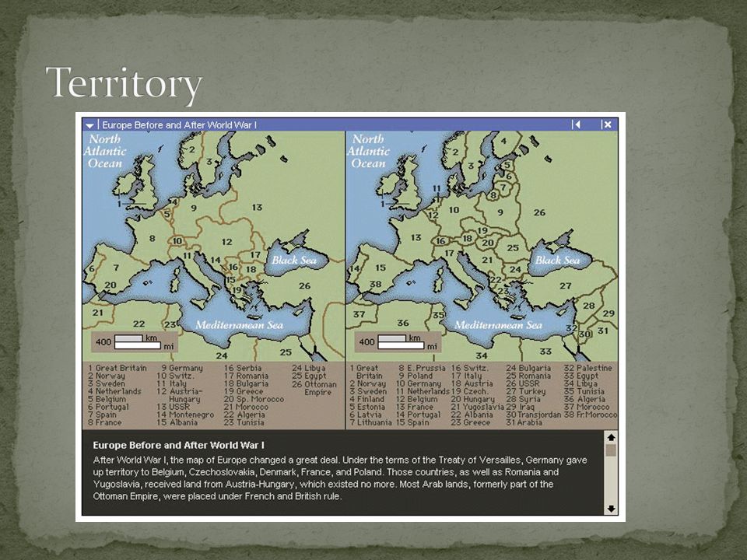Click legend entry '5 Estonia'
The image size is (747, 560).
pos(366,407)
